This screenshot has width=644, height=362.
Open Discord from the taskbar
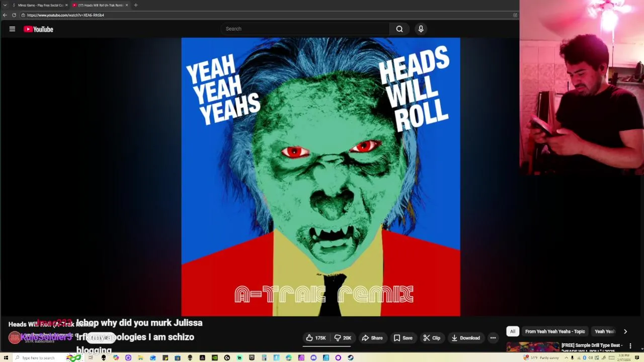tap(313, 357)
